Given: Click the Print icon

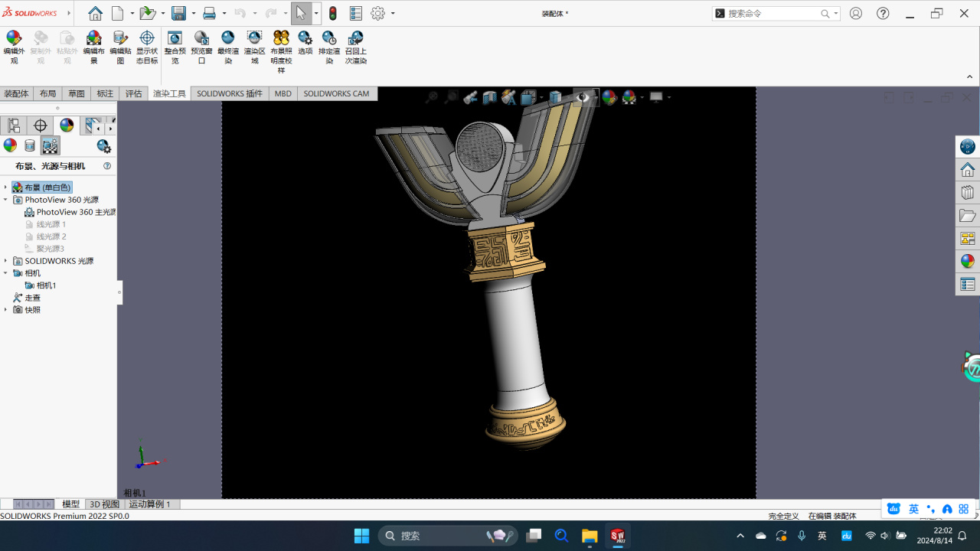Looking at the screenshot, I should [209, 14].
